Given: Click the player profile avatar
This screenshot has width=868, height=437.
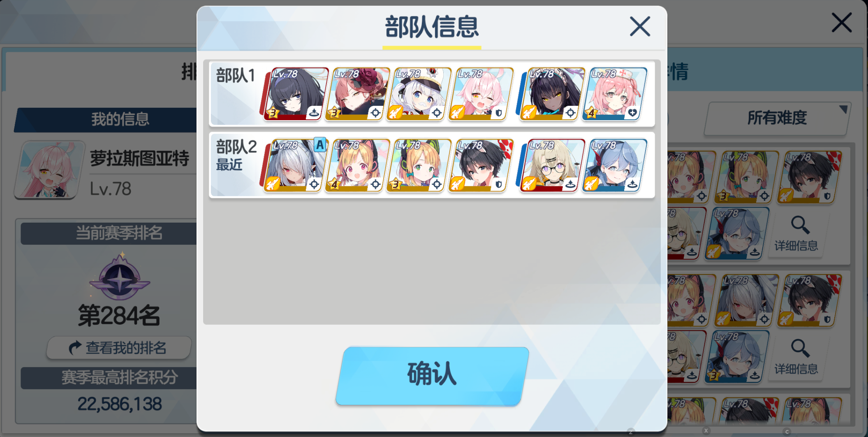Looking at the screenshot, I should (x=49, y=170).
